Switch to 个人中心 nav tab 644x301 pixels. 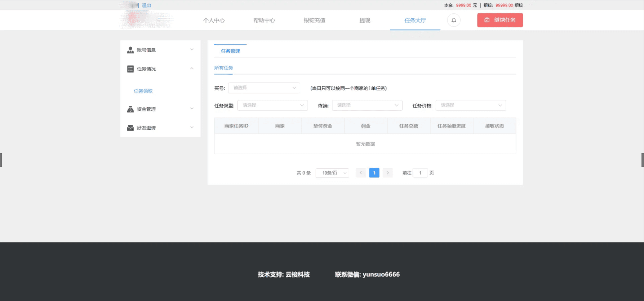point(214,21)
